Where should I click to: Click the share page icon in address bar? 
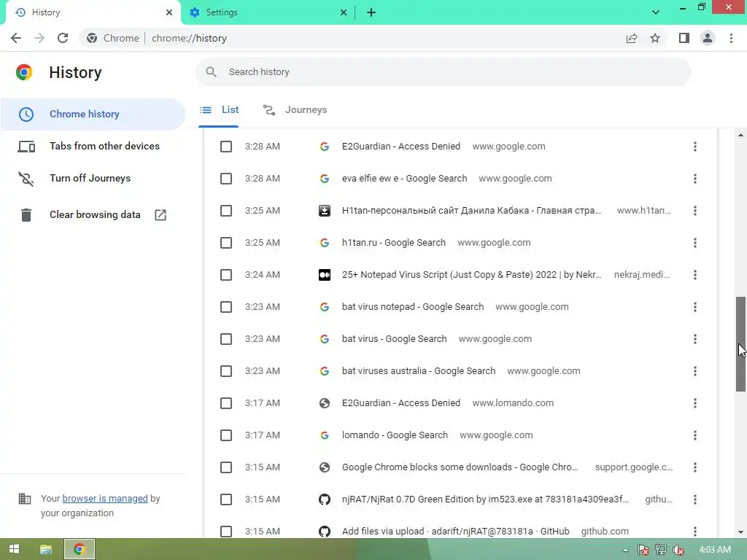632,38
